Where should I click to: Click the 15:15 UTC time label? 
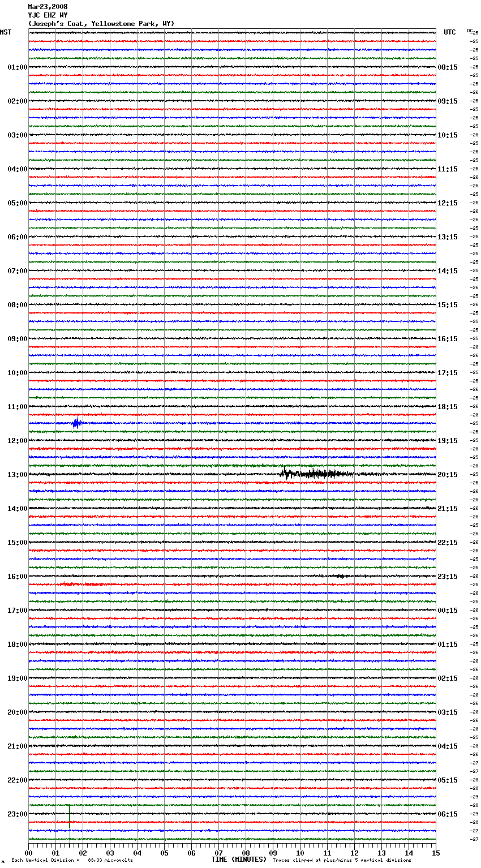(448, 305)
